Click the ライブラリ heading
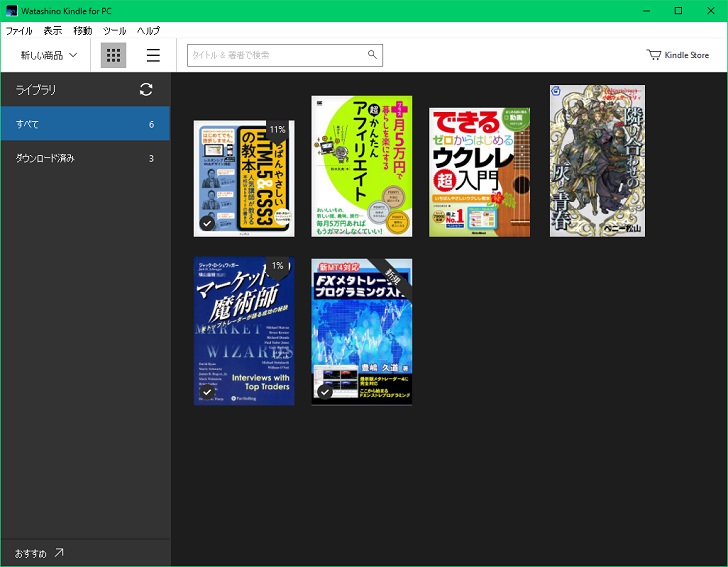The height and width of the screenshot is (567, 728). (36, 90)
